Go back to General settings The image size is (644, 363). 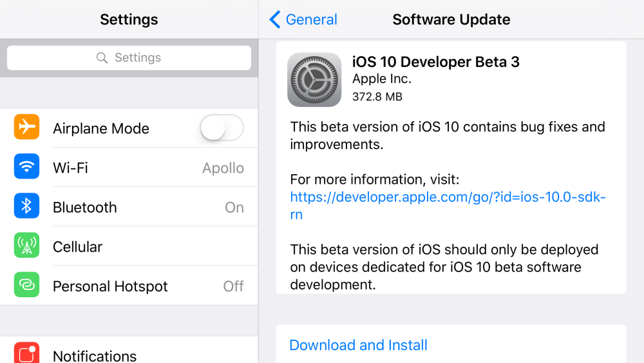point(310,20)
